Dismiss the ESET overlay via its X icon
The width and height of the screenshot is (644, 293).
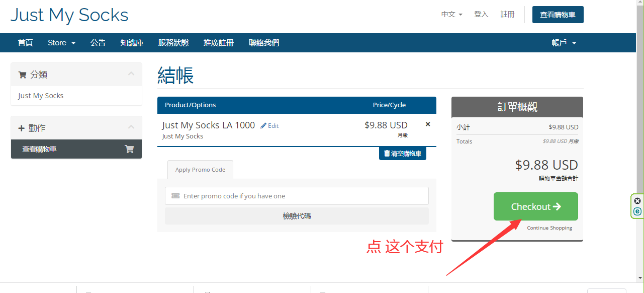(x=636, y=200)
